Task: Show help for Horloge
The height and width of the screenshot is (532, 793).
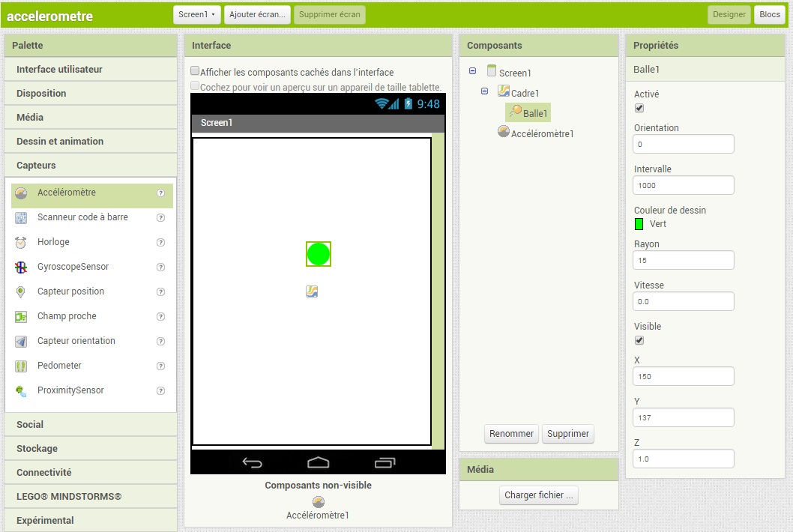Action: pyautogui.click(x=161, y=242)
